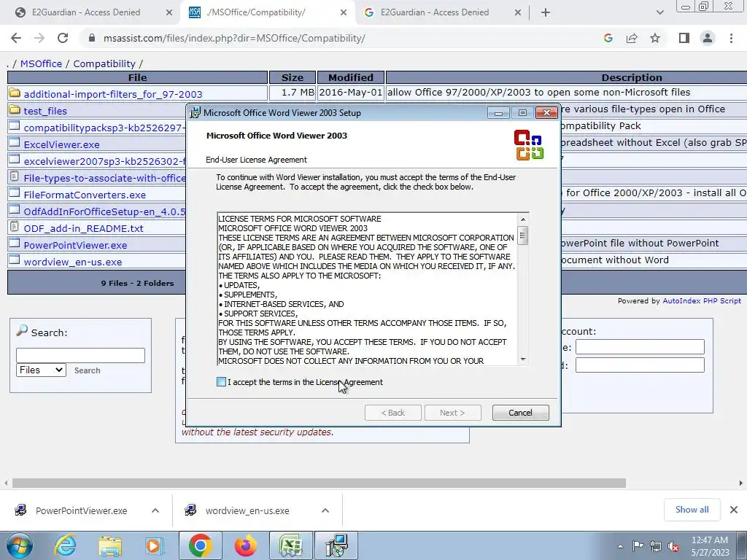Download PowerPointViewer.exe from file list

click(75, 245)
